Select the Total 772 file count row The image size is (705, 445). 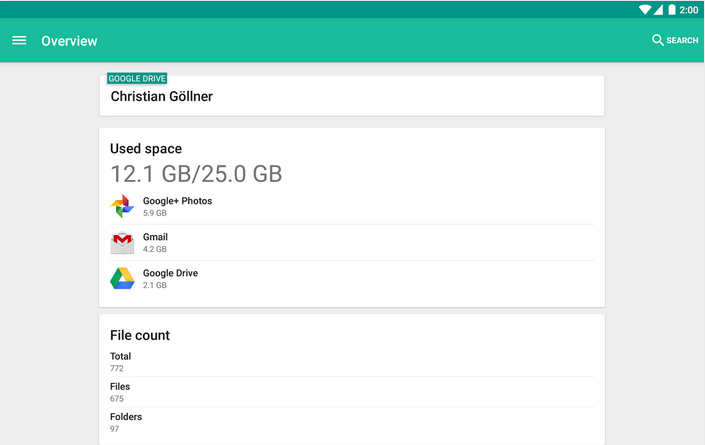(x=352, y=361)
